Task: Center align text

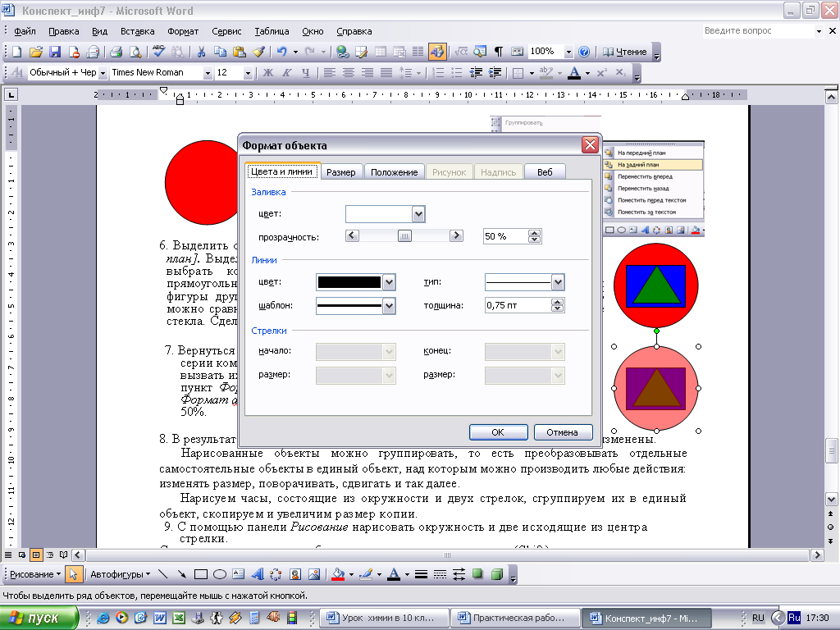Action: click(348, 73)
